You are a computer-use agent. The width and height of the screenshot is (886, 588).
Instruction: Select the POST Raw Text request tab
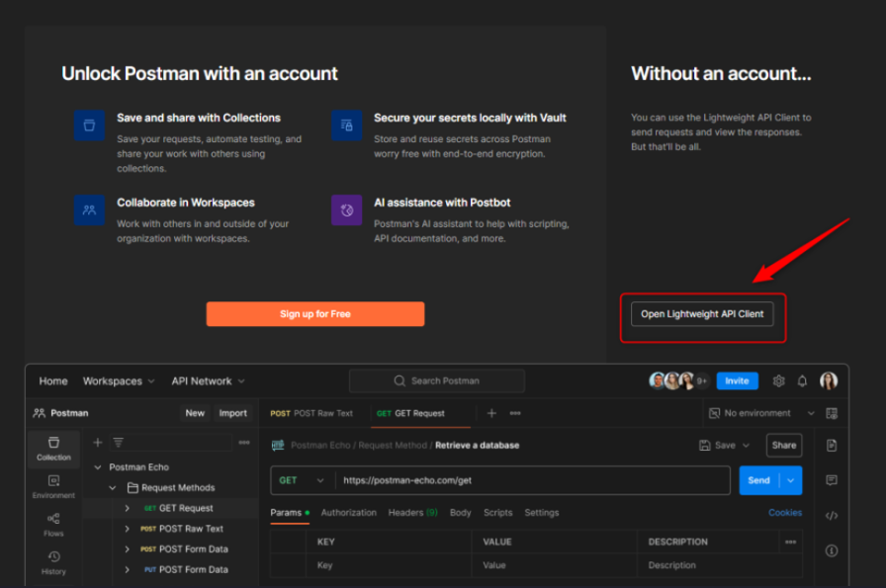pyautogui.click(x=311, y=413)
